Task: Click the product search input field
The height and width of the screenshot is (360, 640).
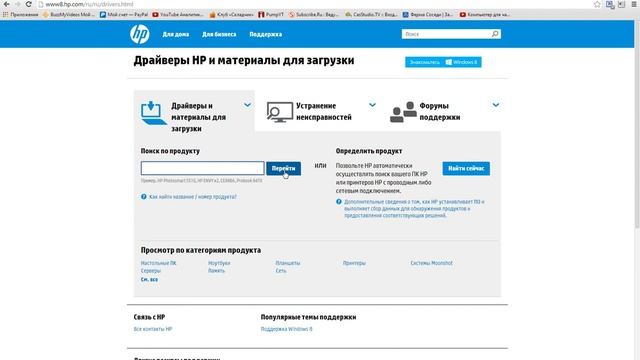Action: tap(202, 168)
